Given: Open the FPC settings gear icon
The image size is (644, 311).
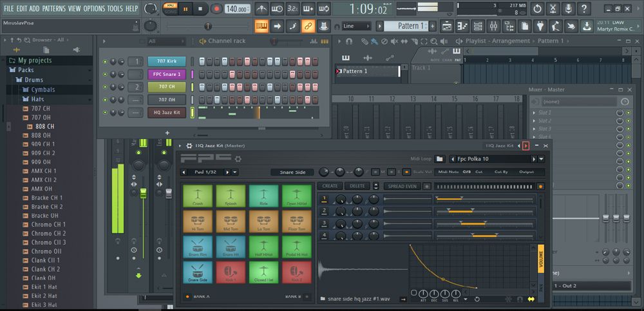Looking at the screenshot, I should 238,159.
